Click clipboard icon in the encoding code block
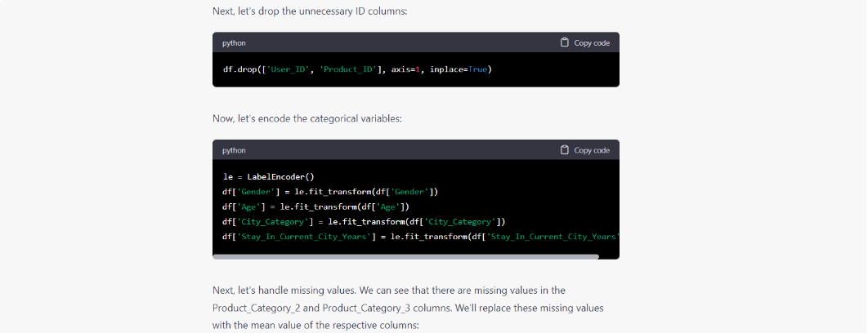868x333 pixels. 564,150
